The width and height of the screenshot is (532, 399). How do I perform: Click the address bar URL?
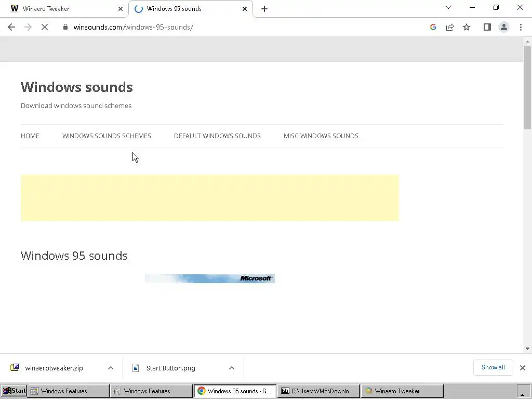(x=134, y=27)
